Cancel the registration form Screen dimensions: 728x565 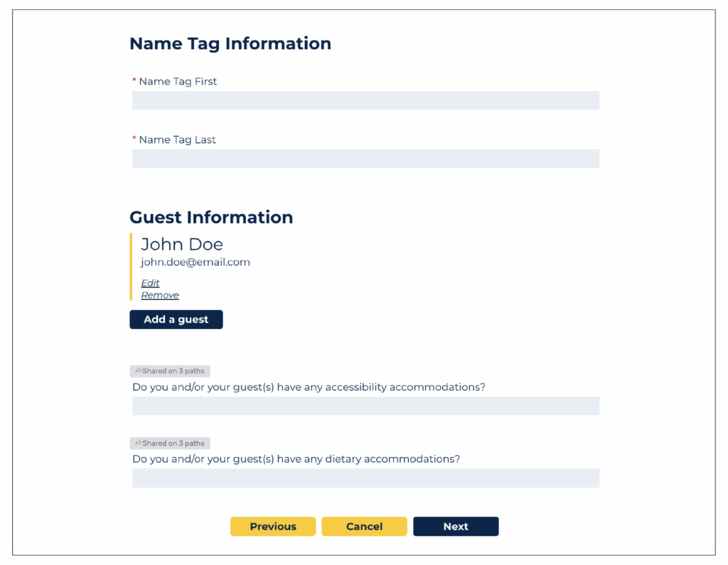pos(365,527)
